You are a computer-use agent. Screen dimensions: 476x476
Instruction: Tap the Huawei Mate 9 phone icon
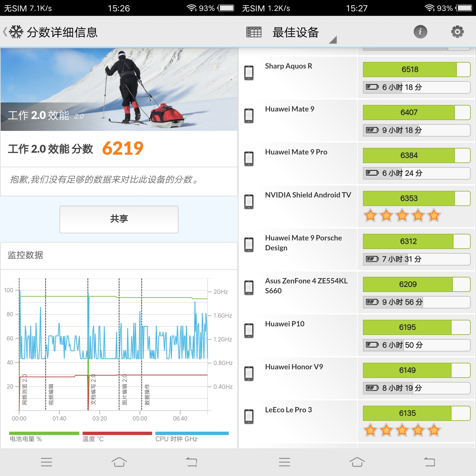pos(249,115)
